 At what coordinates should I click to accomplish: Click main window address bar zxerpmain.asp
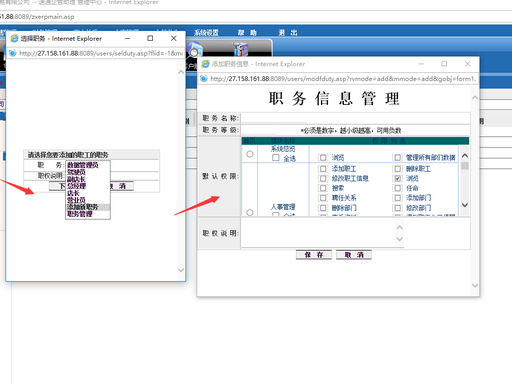37,17
